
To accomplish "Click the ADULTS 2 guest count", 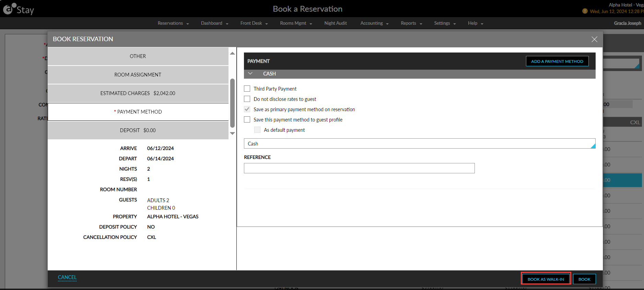I will (158, 200).
